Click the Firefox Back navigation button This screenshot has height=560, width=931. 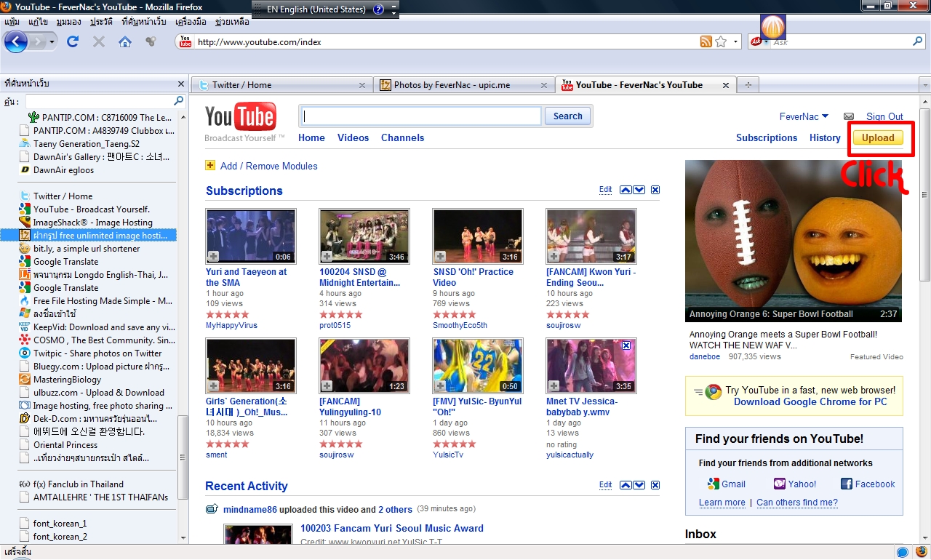(15, 41)
